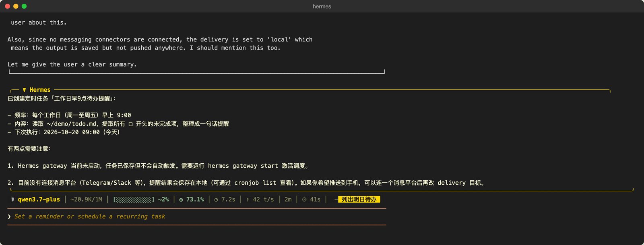Click the '73.1%' status value

click(195, 200)
